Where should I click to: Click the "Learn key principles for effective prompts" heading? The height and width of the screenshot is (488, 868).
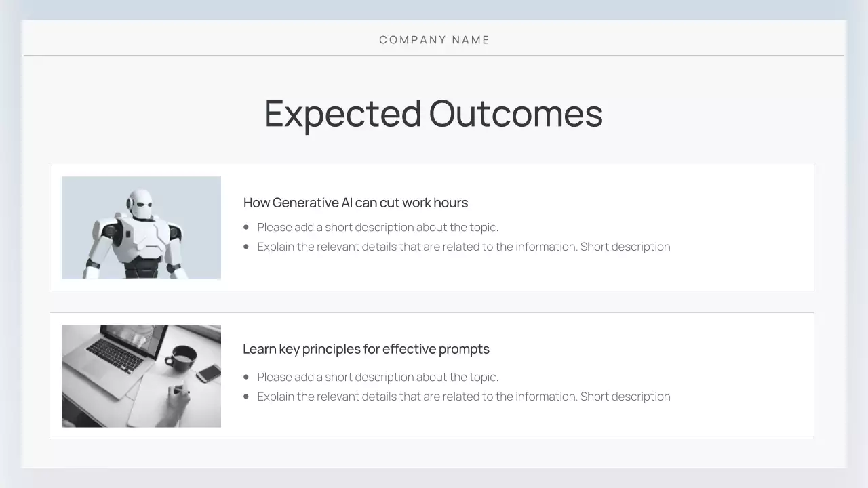366,349
